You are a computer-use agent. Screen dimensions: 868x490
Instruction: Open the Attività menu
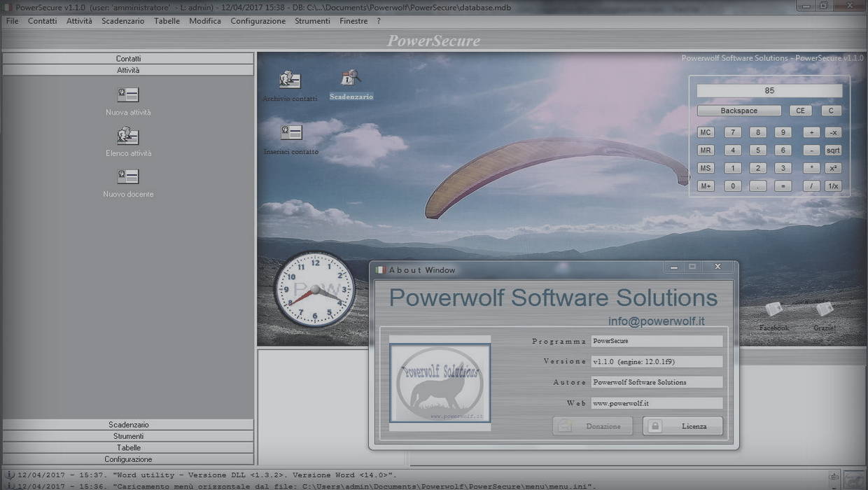(x=79, y=21)
